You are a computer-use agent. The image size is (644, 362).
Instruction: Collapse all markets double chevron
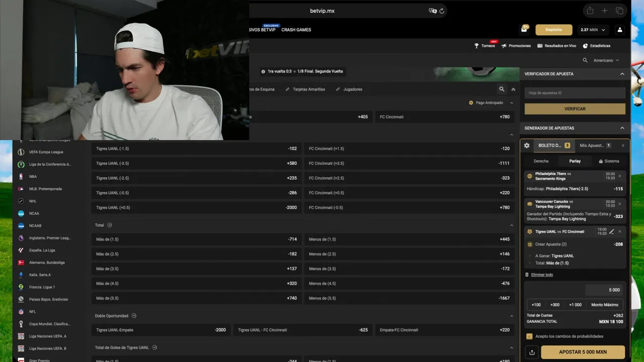[x=513, y=89]
